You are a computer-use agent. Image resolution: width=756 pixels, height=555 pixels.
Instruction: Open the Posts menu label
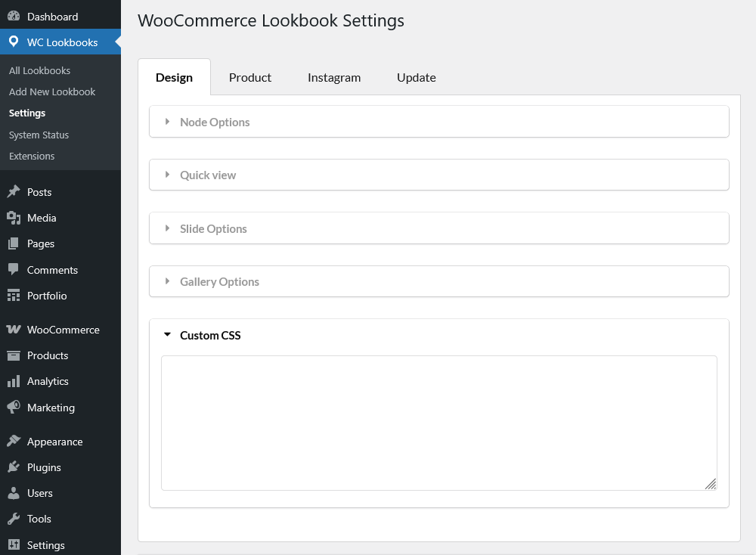coord(39,192)
